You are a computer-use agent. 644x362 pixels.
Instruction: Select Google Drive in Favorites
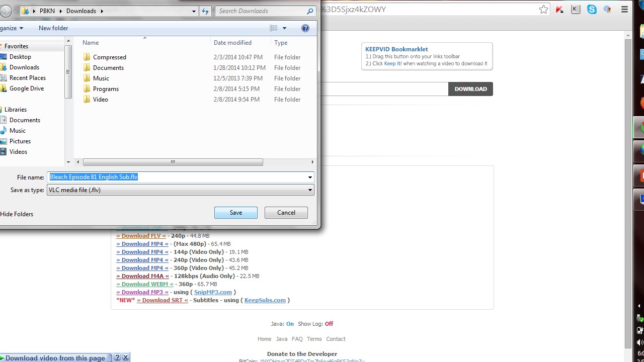click(x=26, y=88)
